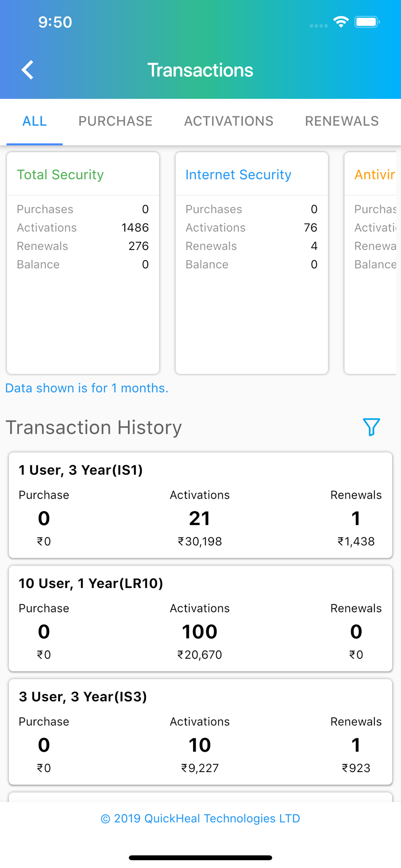401x868 pixels.
Task: Open the 10 User, 1 Year(LR10) entry
Action: [x=200, y=618]
